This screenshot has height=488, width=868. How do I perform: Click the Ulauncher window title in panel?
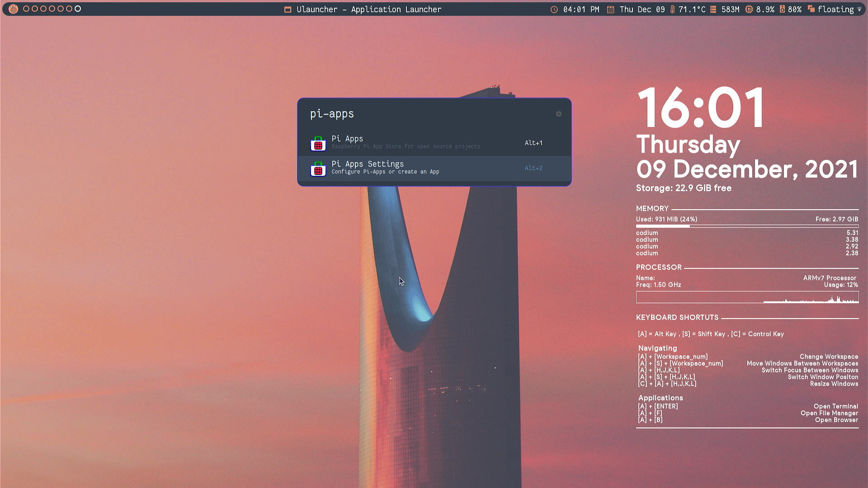[x=368, y=9]
